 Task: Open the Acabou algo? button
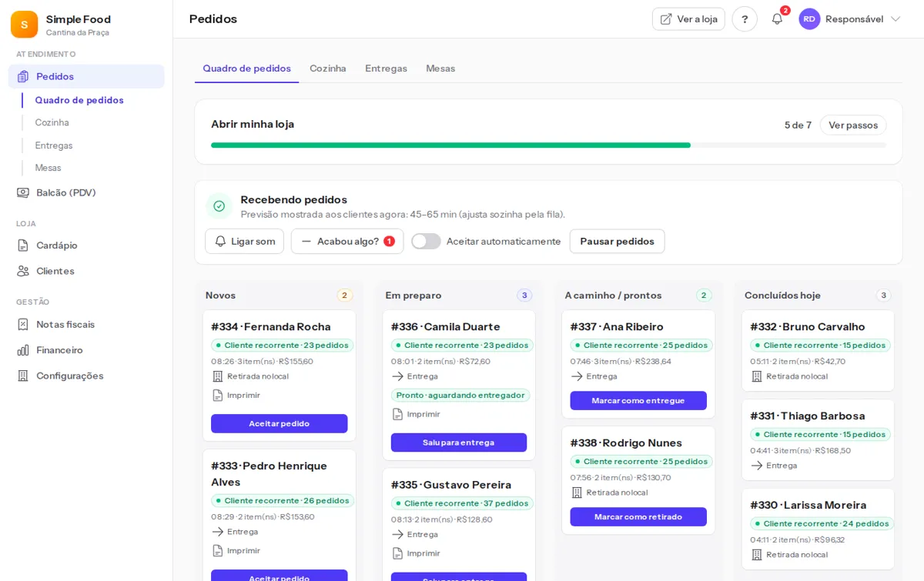347,241
